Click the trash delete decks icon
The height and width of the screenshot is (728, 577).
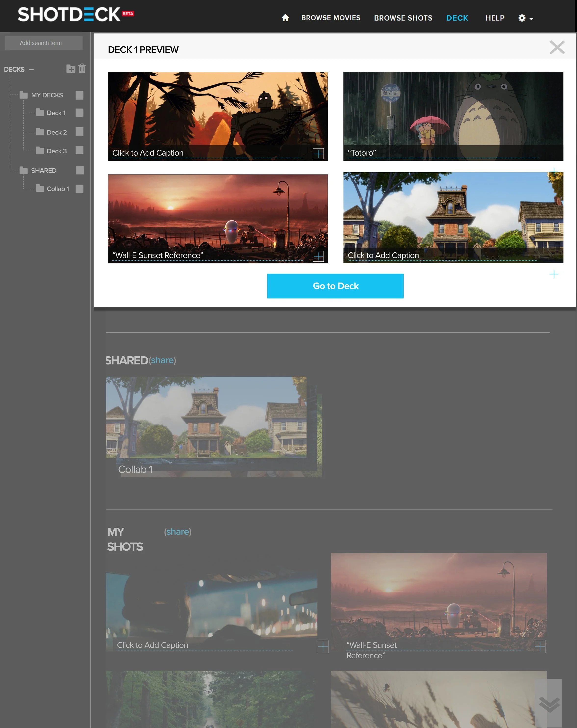point(82,68)
